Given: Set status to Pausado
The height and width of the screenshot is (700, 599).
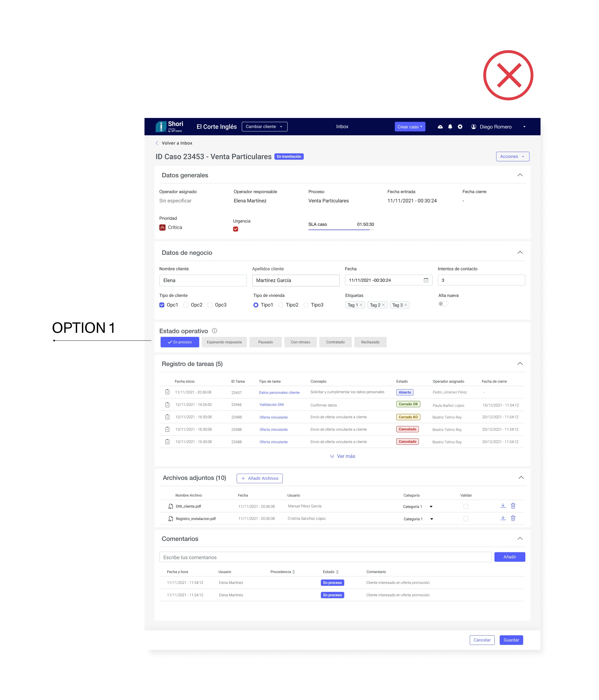Looking at the screenshot, I should click(265, 342).
